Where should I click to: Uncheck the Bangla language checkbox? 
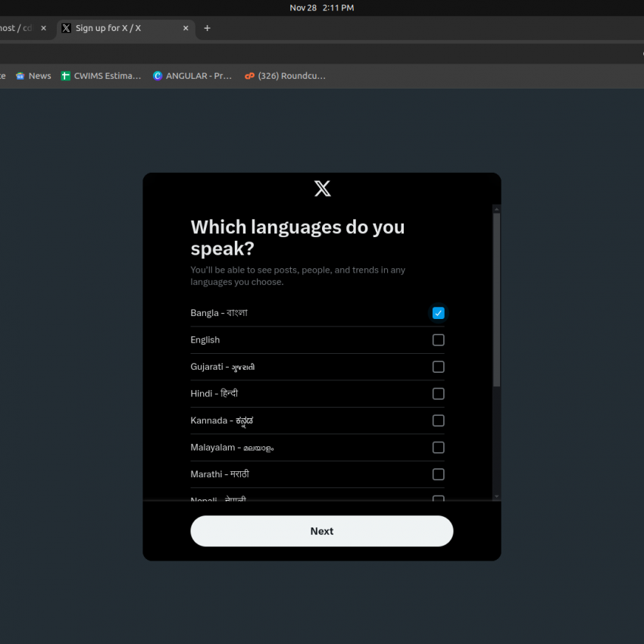(x=438, y=313)
